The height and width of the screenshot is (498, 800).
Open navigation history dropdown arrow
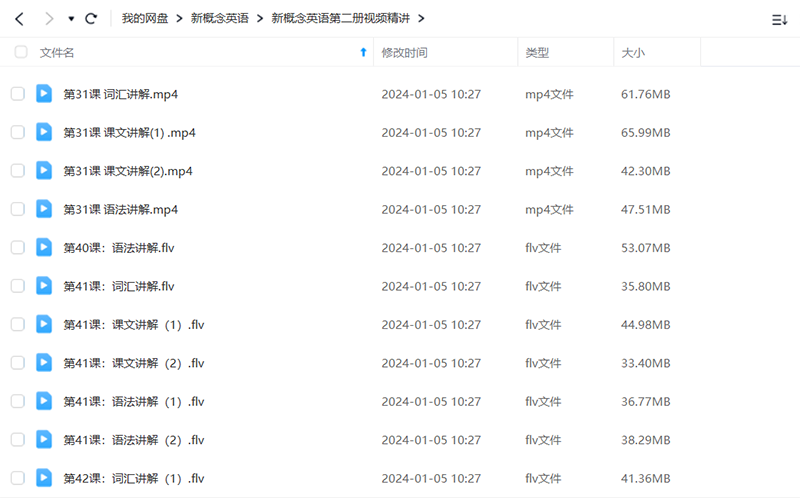coord(71,19)
